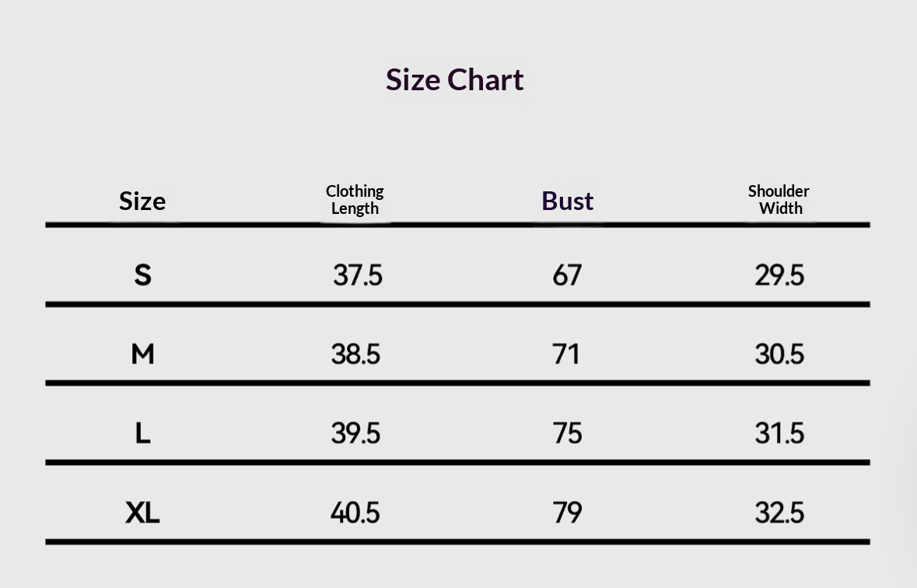The image size is (917, 588).
Task: Select the Shoulder Width column header
Action: (x=779, y=200)
